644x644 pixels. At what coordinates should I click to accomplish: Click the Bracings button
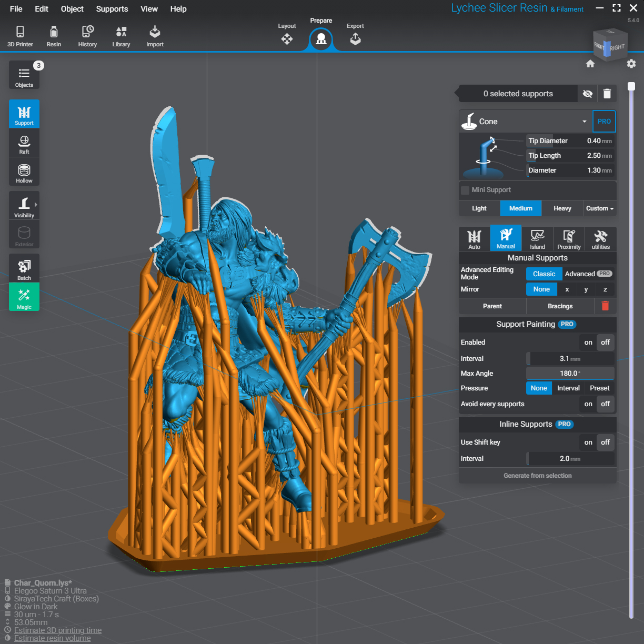point(560,306)
